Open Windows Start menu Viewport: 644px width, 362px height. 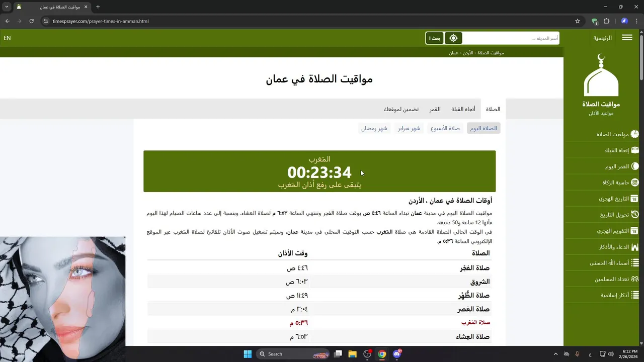[x=248, y=354]
